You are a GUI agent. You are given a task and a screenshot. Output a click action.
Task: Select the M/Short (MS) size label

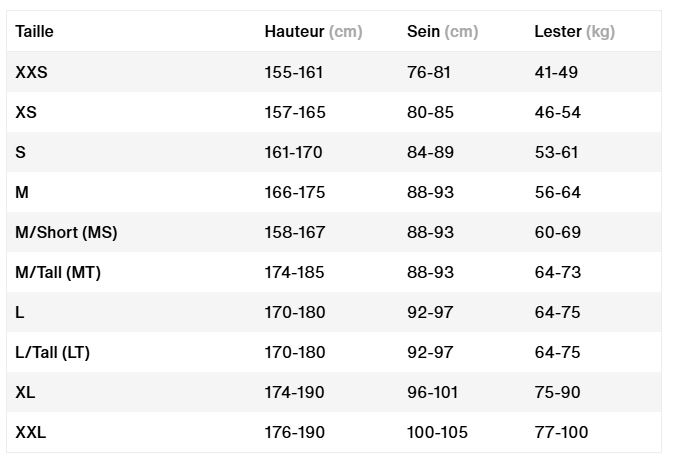click(x=66, y=233)
